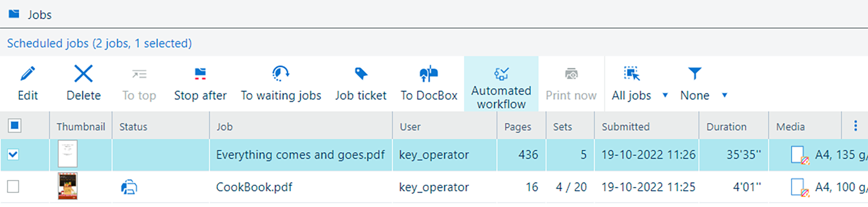868x207 pixels.
Task: Delete the selected job
Action: 83,83
